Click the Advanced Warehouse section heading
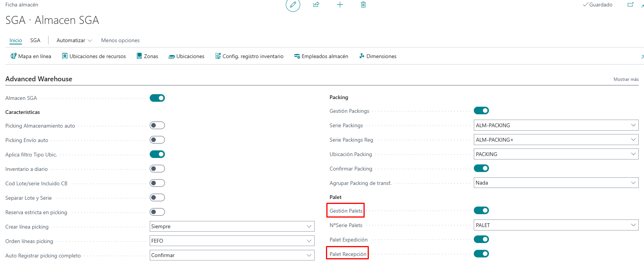Image resolution: width=644 pixels, height=262 pixels. [x=39, y=79]
